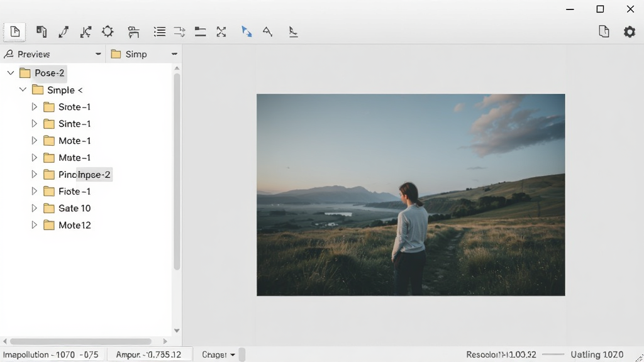
Task: Select the Pinolnpee-2 tree item label
Action: [84, 175]
